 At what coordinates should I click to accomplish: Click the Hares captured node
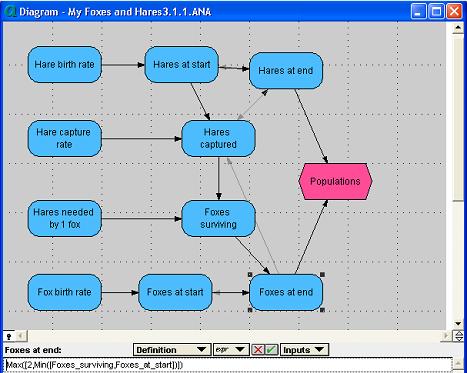218,138
